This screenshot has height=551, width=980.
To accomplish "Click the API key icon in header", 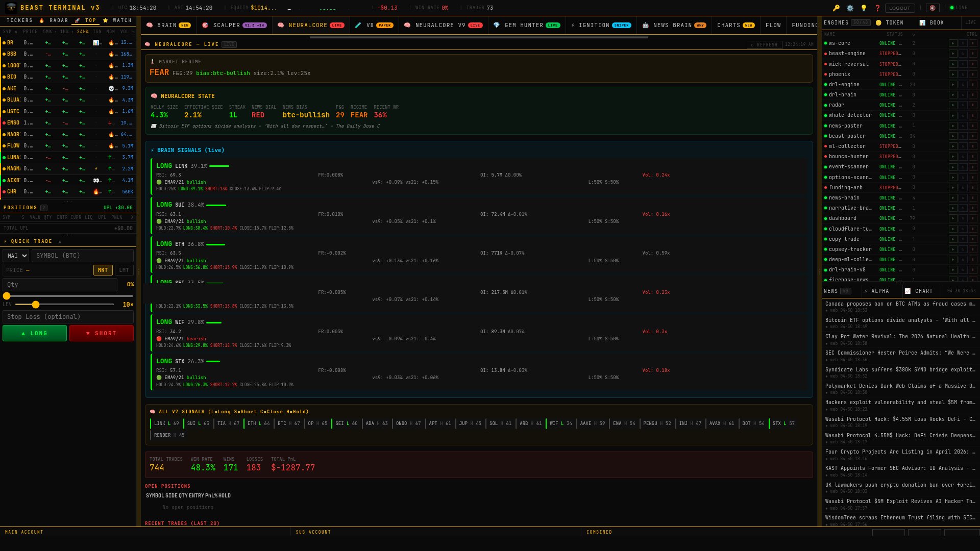I will 836,8.
